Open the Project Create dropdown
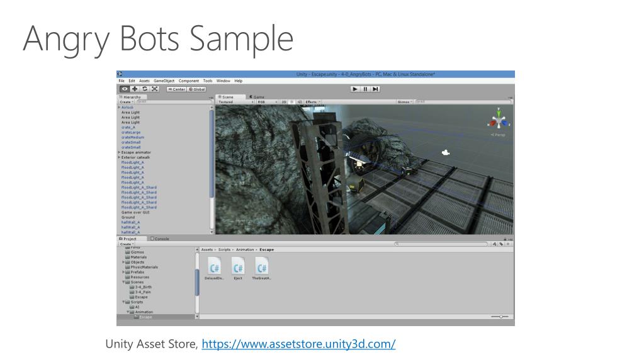 (127, 244)
